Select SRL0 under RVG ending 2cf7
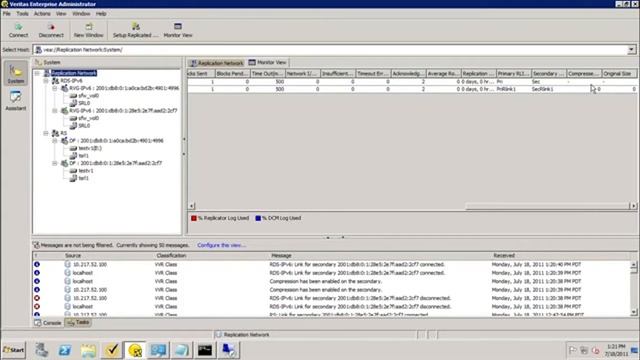The image size is (640, 360). tap(84, 126)
